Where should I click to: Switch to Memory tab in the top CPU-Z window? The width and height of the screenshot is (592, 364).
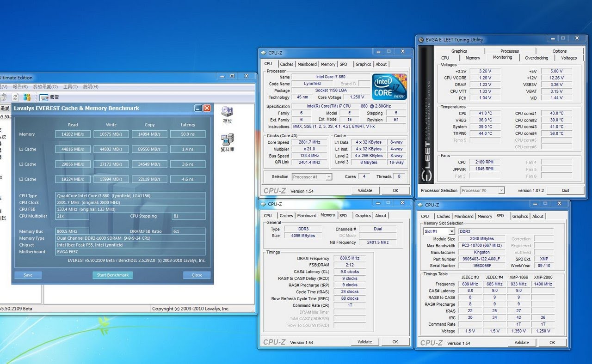(x=328, y=64)
